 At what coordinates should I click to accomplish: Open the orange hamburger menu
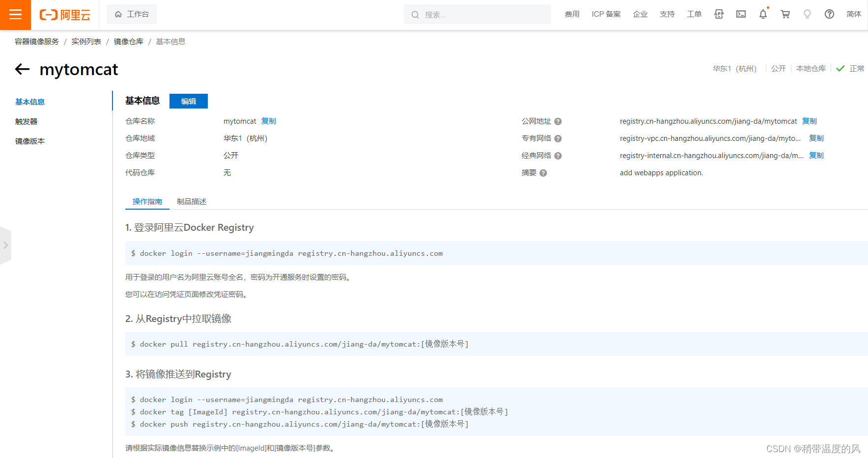click(x=15, y=15)
